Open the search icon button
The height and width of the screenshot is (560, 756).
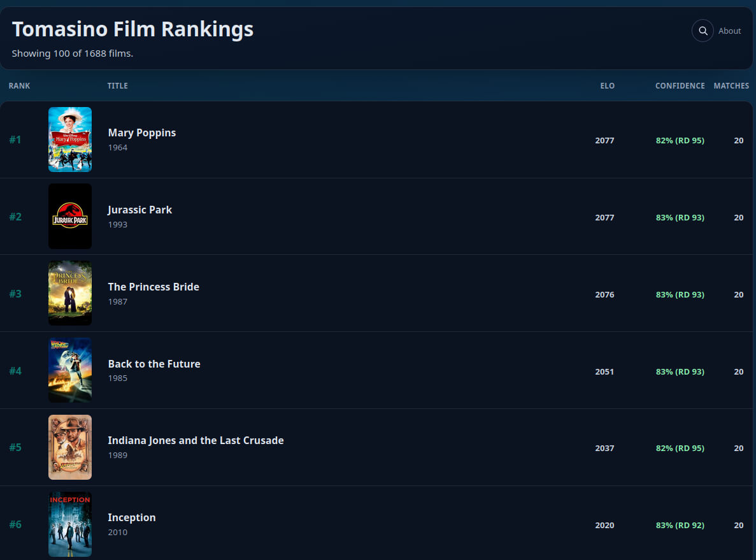pyautogui.click(x=703, y=31)
